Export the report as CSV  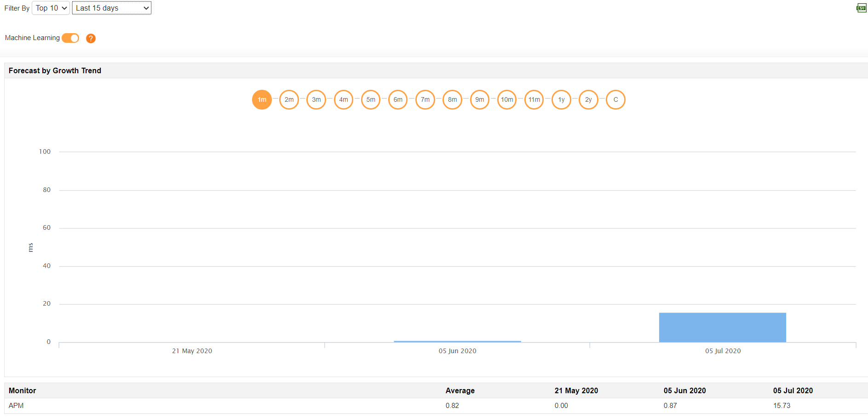point(861,8)
